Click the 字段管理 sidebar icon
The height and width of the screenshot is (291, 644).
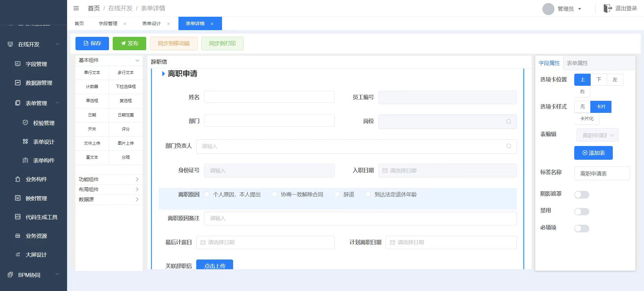click(x=18, y=64)
